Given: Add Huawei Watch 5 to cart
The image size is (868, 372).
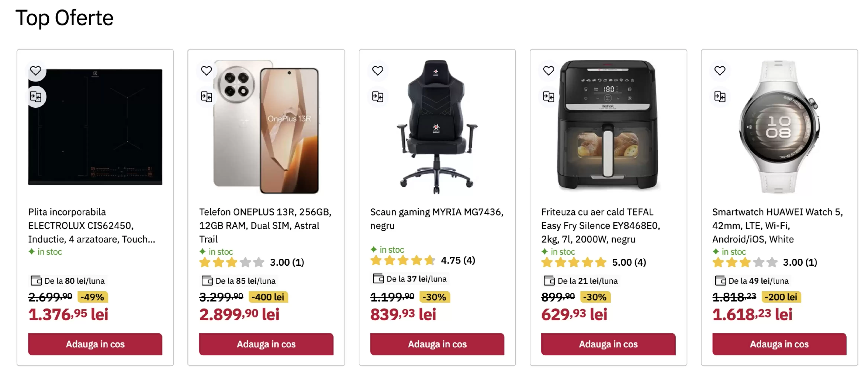Looking at the screenshot, I should click(779, 344).
